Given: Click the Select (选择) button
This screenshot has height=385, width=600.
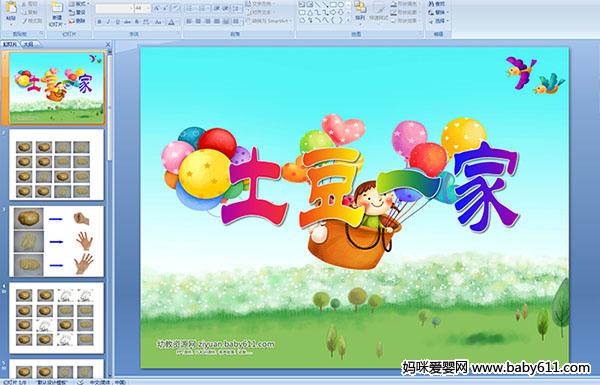Looking at the screenshot, I should pos(437,21).
